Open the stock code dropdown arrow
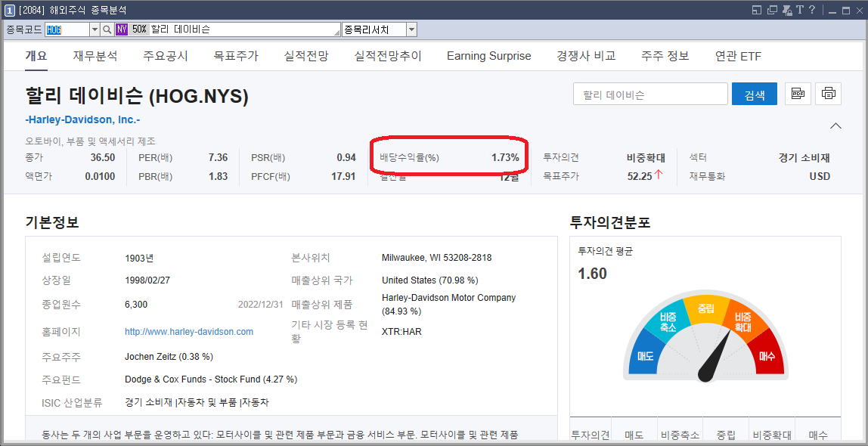868x446 pixels. pos(94,29)
